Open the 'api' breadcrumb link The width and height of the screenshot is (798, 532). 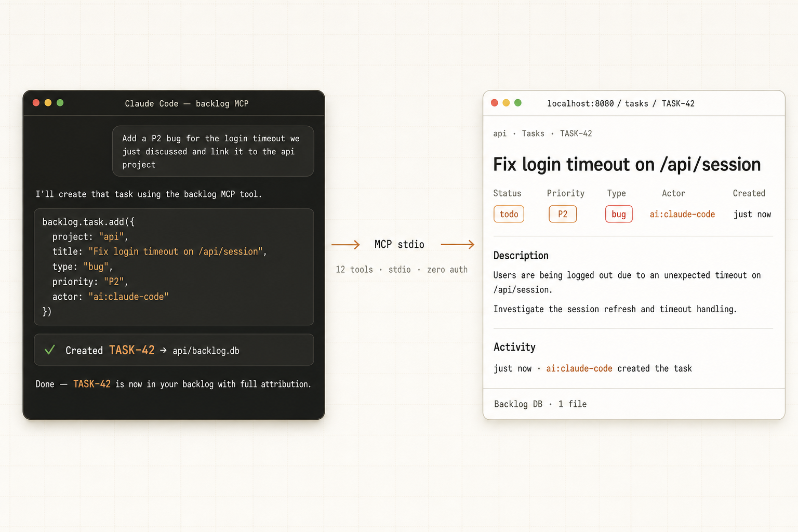coord(500,134)
